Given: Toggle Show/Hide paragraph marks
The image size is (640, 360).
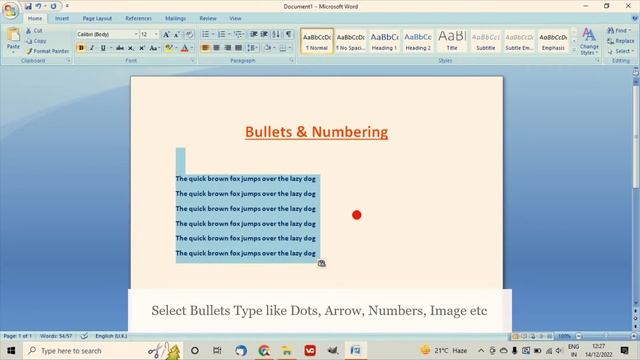Looking at the screenshot, I should (x=289, y=35).
